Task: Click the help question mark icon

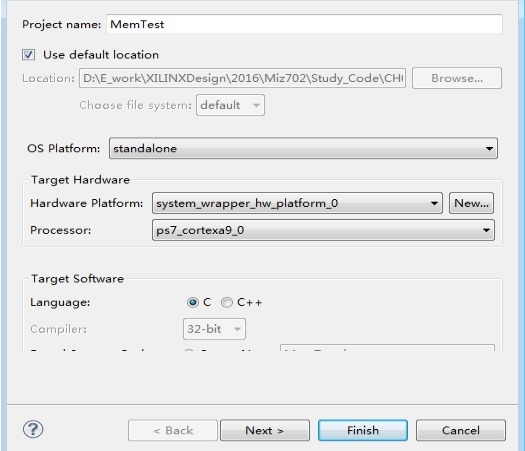Action: [33, 429]
